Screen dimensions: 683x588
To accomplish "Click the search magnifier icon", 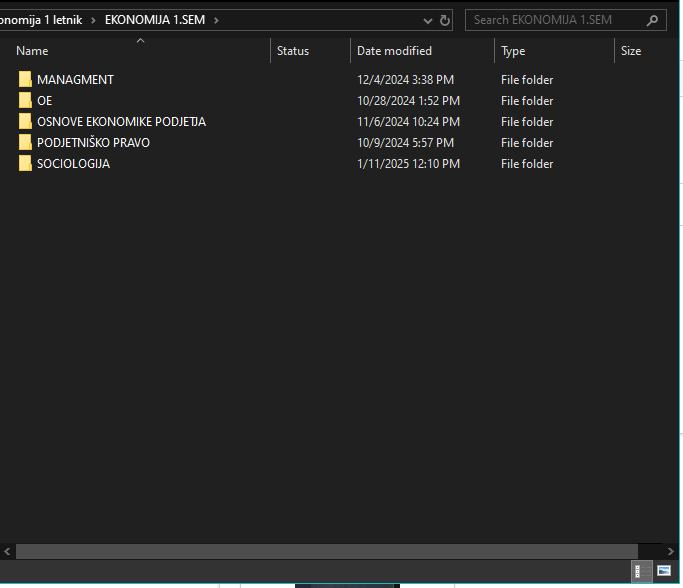I will (x=652, y=20).
